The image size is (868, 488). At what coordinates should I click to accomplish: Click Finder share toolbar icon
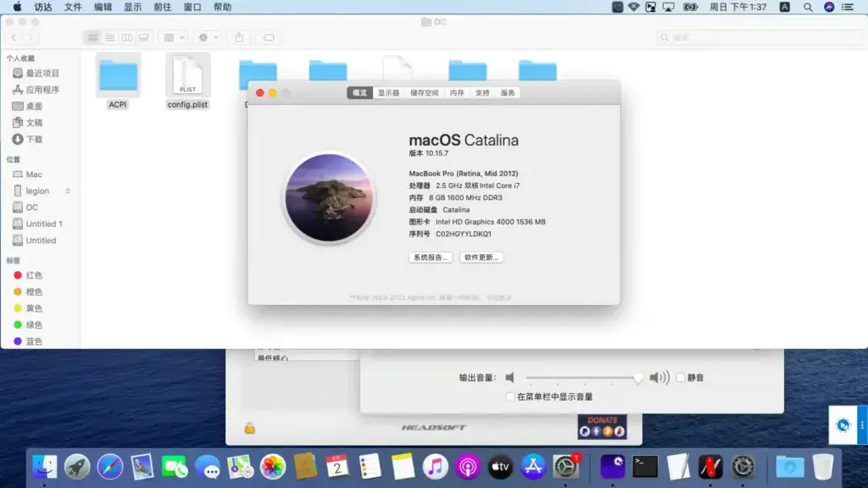239,37
